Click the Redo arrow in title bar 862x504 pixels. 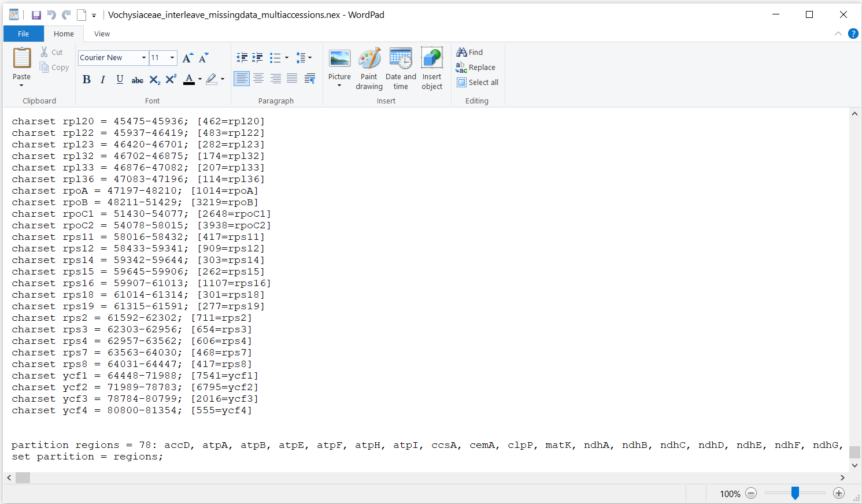[66, 15]
